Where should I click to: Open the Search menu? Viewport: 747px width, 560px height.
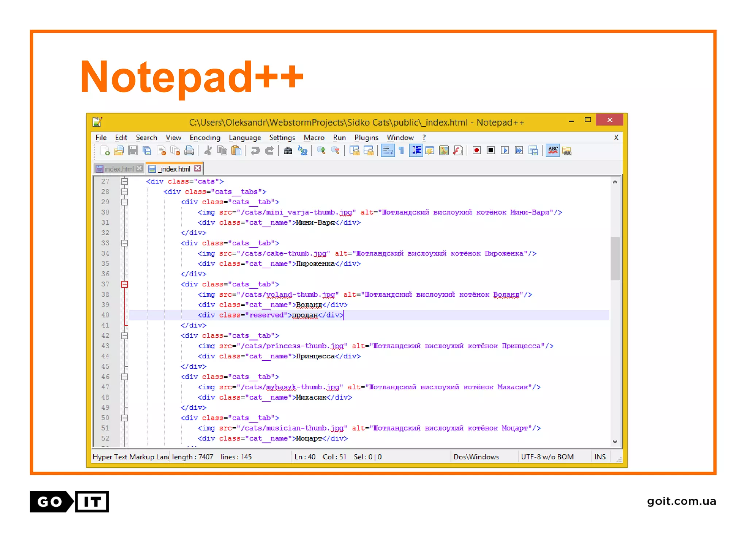coord(146,138)
